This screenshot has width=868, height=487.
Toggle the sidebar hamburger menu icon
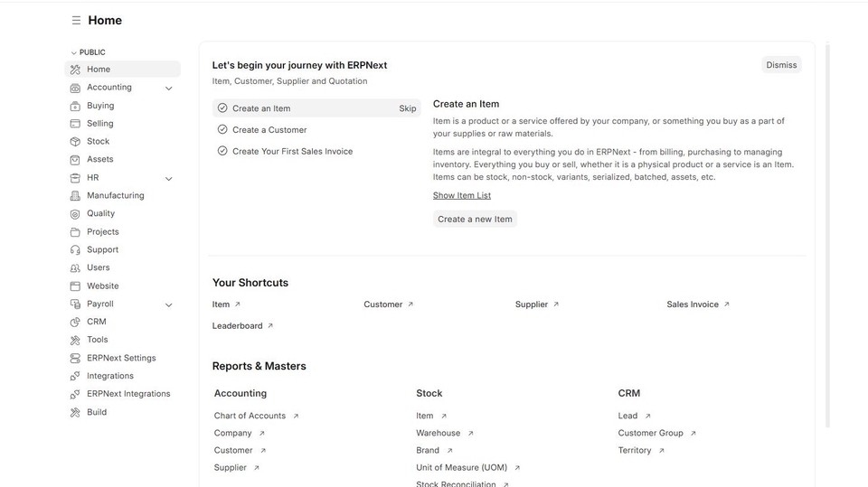[76, 21]
